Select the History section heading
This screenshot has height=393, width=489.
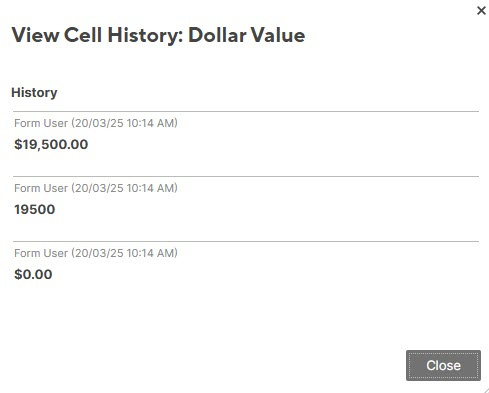click(x=34, y=93)
